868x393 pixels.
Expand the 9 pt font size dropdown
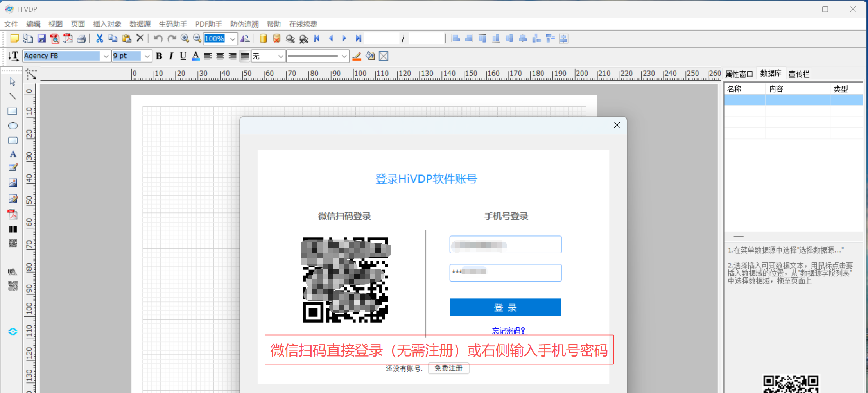[147, 56]
